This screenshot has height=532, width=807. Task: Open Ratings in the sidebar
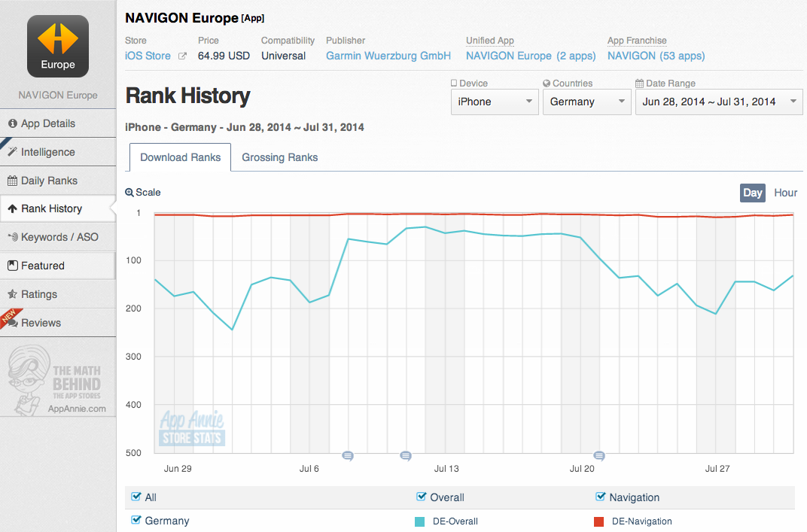click(x=58, y=294)
